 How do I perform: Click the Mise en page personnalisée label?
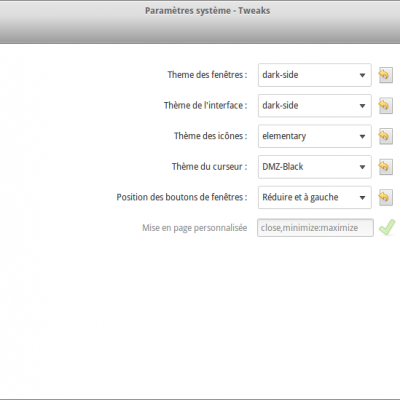(x=195, y=228)
